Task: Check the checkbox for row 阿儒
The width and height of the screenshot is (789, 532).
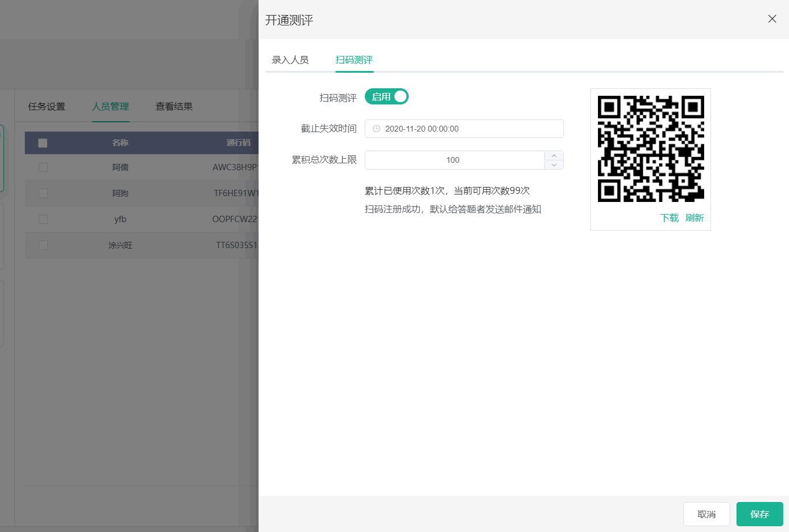Action: (43, 167)
